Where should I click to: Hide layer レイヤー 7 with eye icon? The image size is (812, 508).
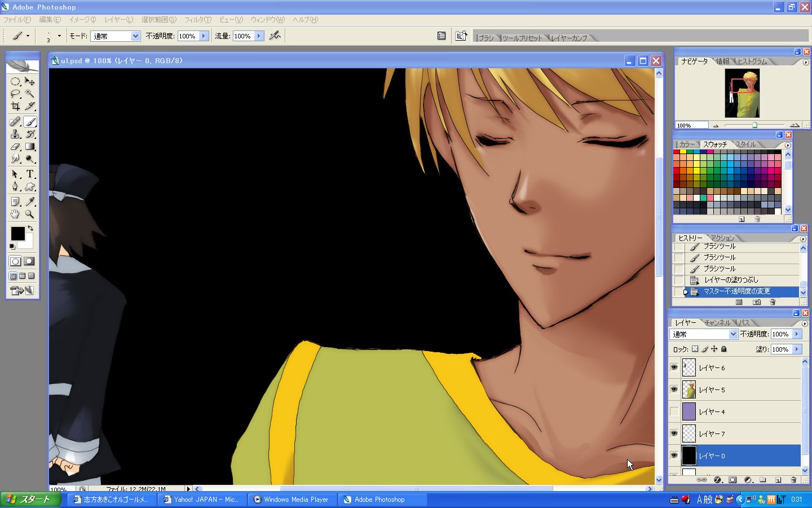(674, 433)
